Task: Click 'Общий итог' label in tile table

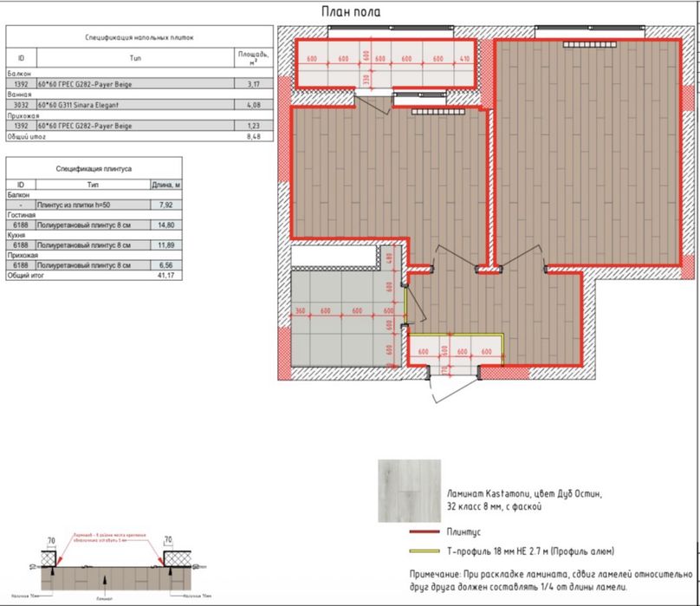Action: point(26,136)
